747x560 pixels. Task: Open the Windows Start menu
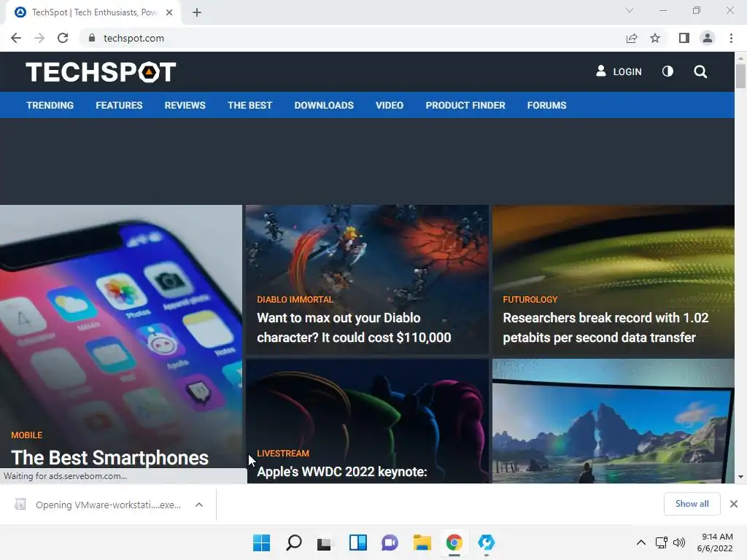click(261, 542)
